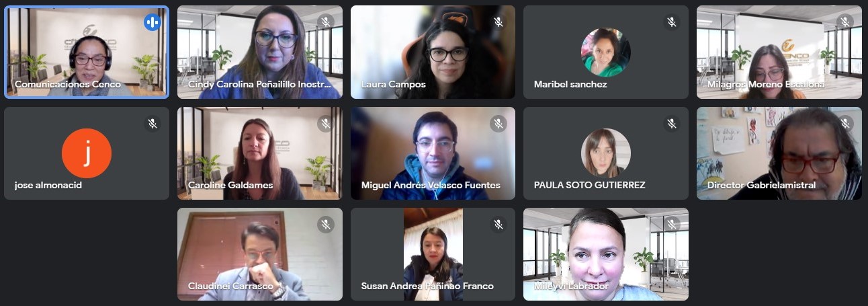Select Maribel sanchez's profile photo
Screen dimensions: 868x306
606,52
